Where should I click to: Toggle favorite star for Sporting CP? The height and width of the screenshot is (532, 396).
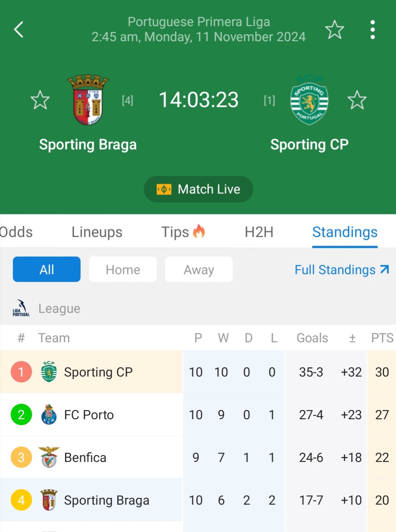point(357,100)
